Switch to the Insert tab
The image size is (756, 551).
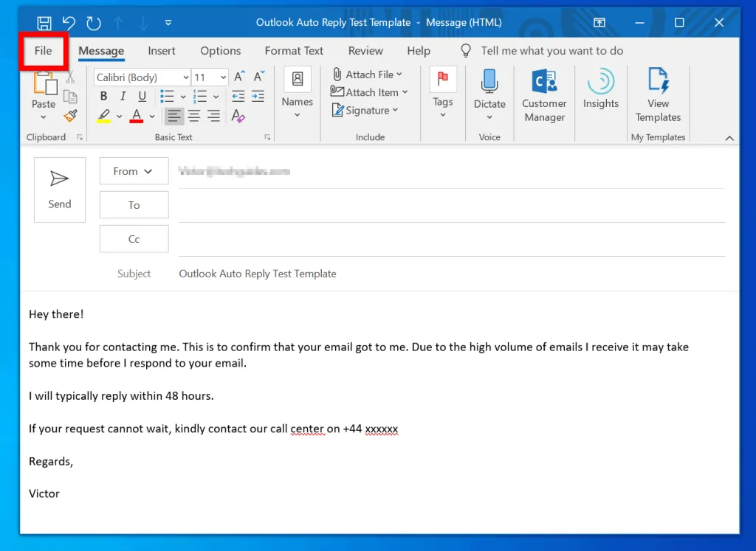click(x=162, y=51)
